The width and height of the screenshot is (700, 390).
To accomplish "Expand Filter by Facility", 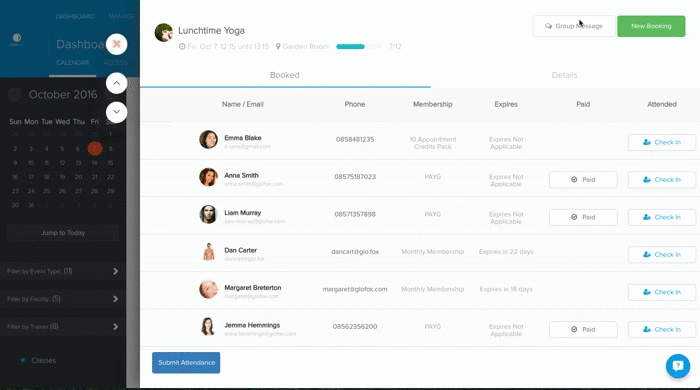I will (x=63, y=299).
